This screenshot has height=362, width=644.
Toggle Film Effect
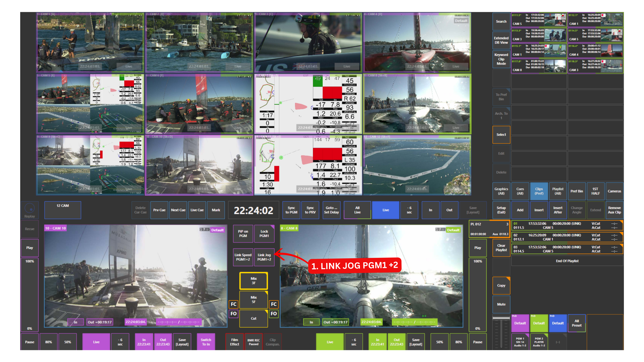[x=234, y=342]
